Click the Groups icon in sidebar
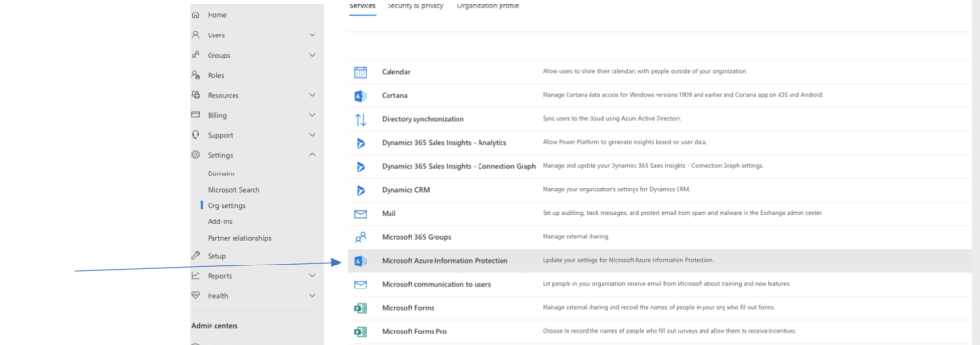Viewport: 980px width, 345px height. point(196,55)
